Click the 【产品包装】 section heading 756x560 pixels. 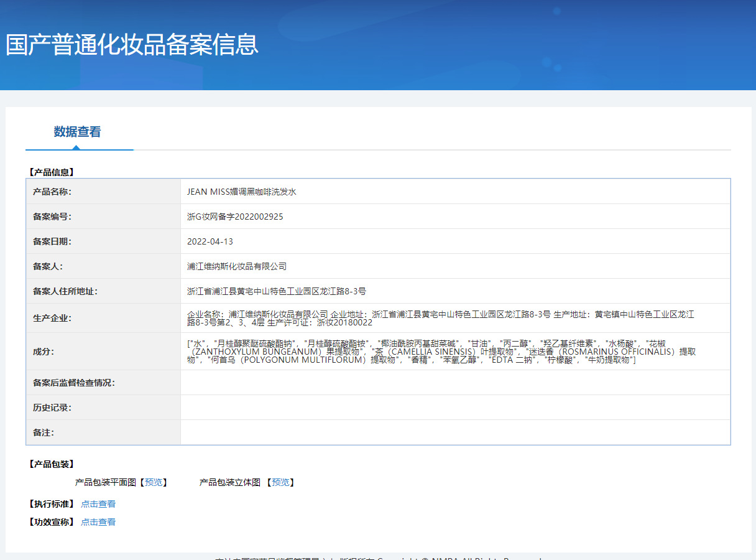51,464
